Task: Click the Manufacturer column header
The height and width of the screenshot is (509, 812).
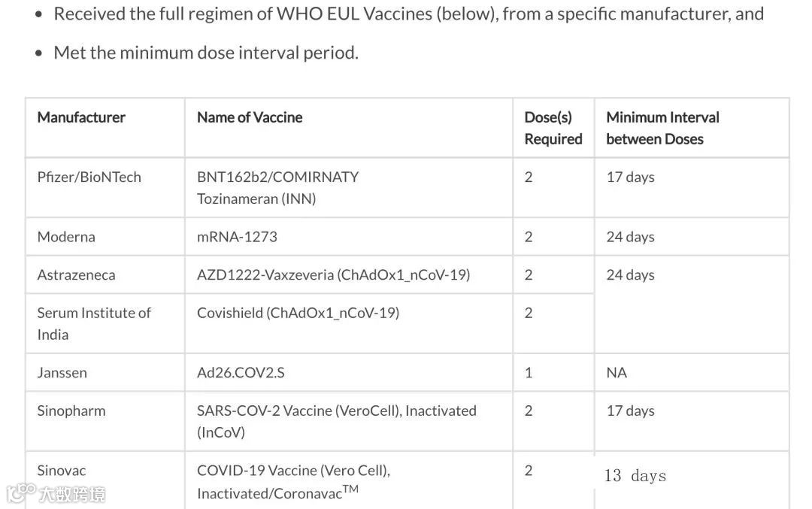Action: pyautogui.click(x=81, y=117)
